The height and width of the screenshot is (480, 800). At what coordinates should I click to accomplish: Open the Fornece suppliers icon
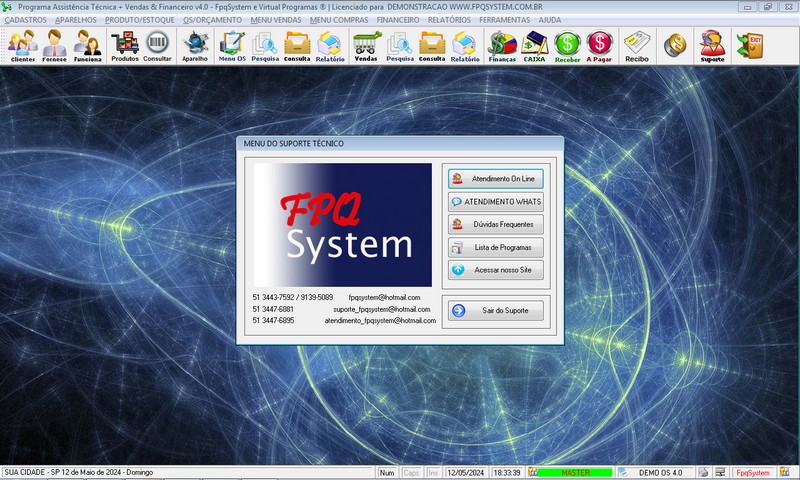click(x=55, y=46)
